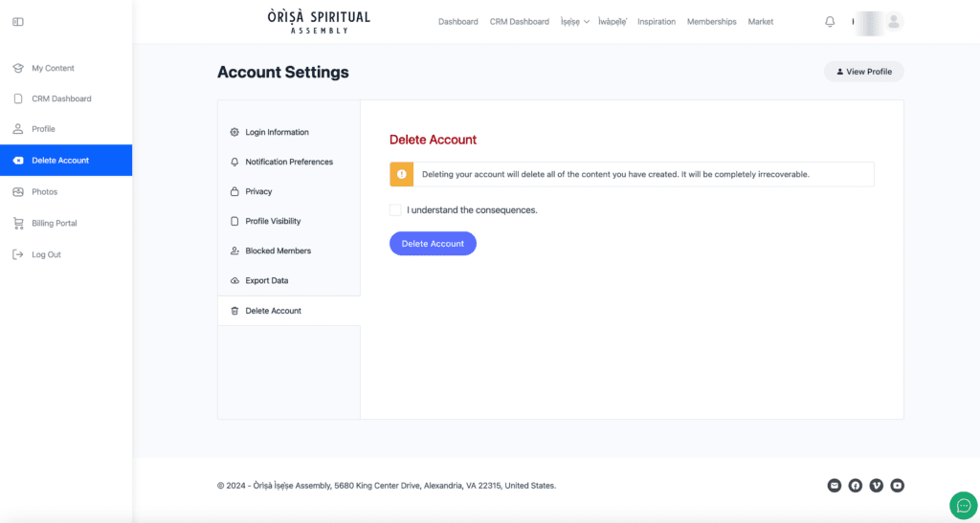Collapse the sidebar panel toggle icon
This screenshot has height=523, width=980.
(x=17, y=22)
